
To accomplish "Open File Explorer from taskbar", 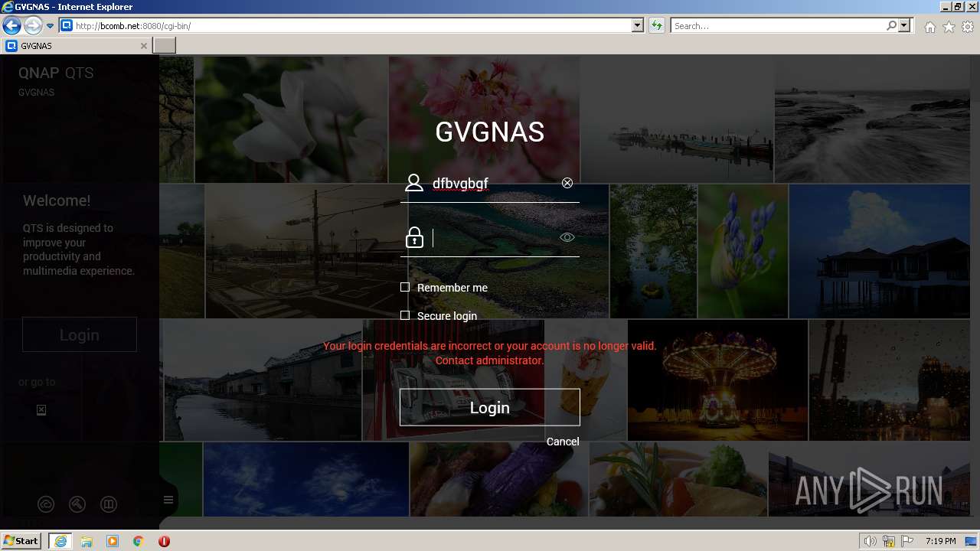I will pos(87,541).
